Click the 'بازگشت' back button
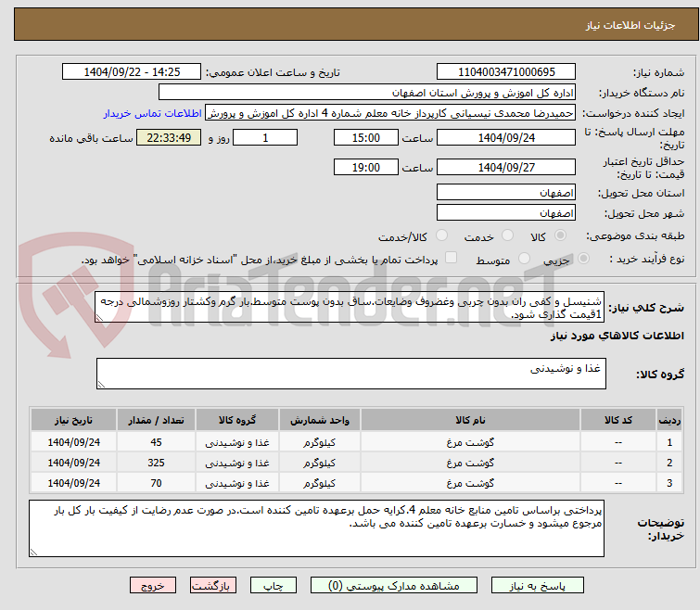The image size is (700, 610). click(x=214, y=586)
